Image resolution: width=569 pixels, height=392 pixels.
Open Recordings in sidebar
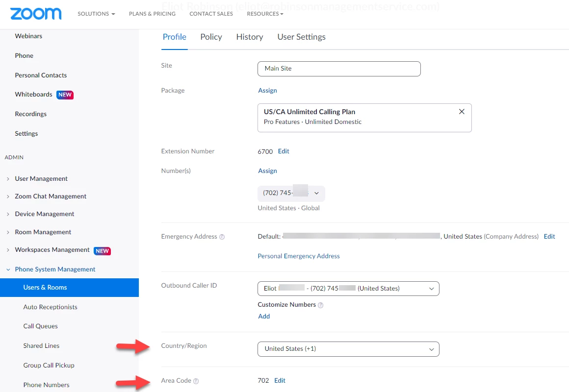coord(31,114)
